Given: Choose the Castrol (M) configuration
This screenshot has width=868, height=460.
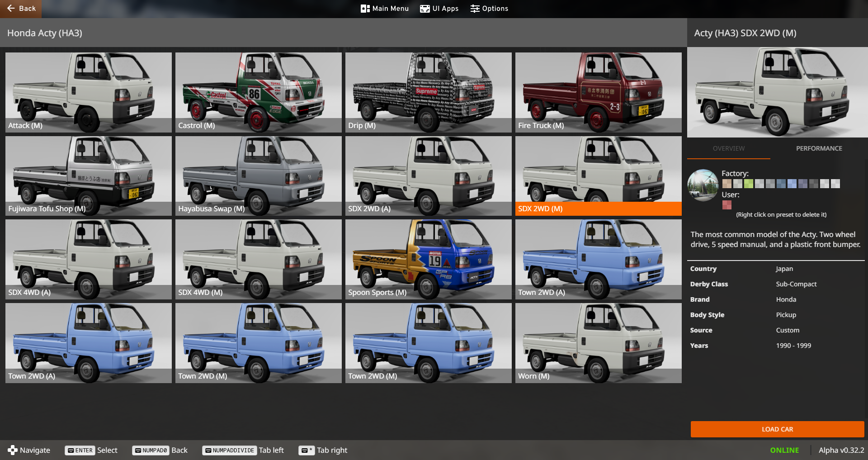Looking at the screenshot, I should (x=258, y=92).
